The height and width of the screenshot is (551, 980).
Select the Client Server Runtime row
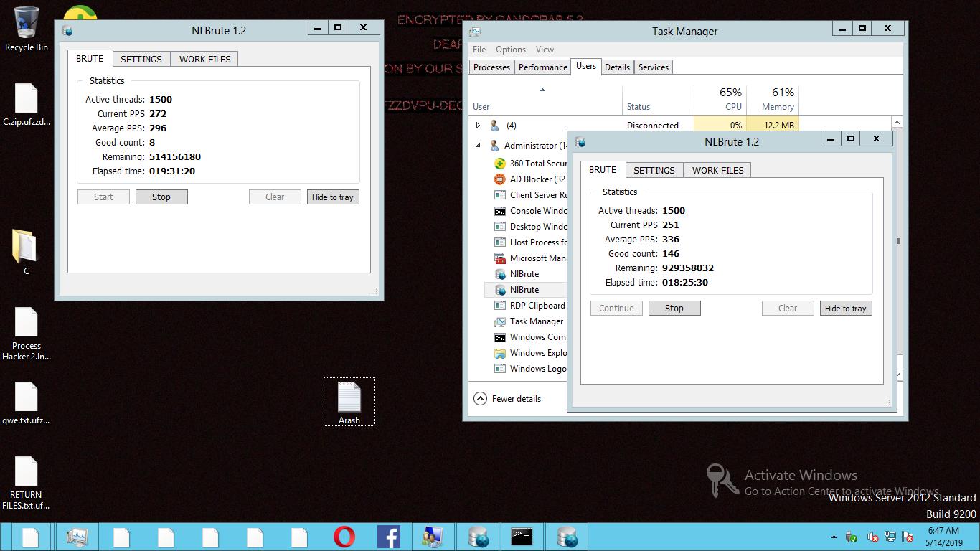[x=526, y=195]
